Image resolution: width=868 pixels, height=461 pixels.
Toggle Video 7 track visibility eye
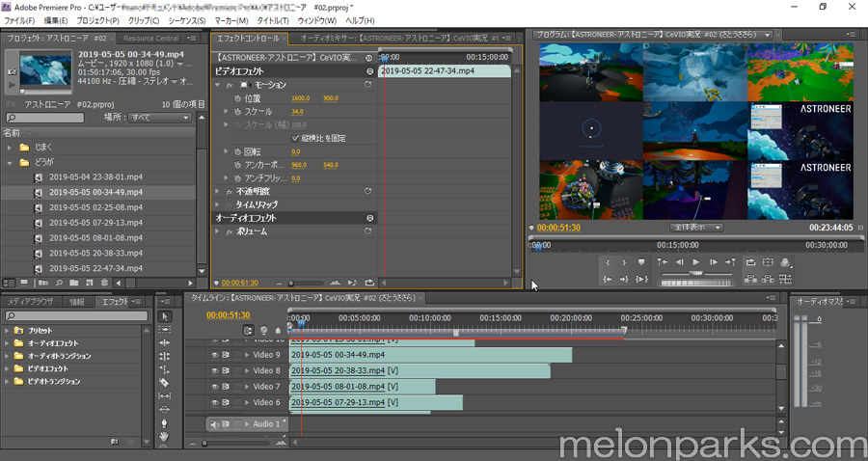[x=215, y=387]
